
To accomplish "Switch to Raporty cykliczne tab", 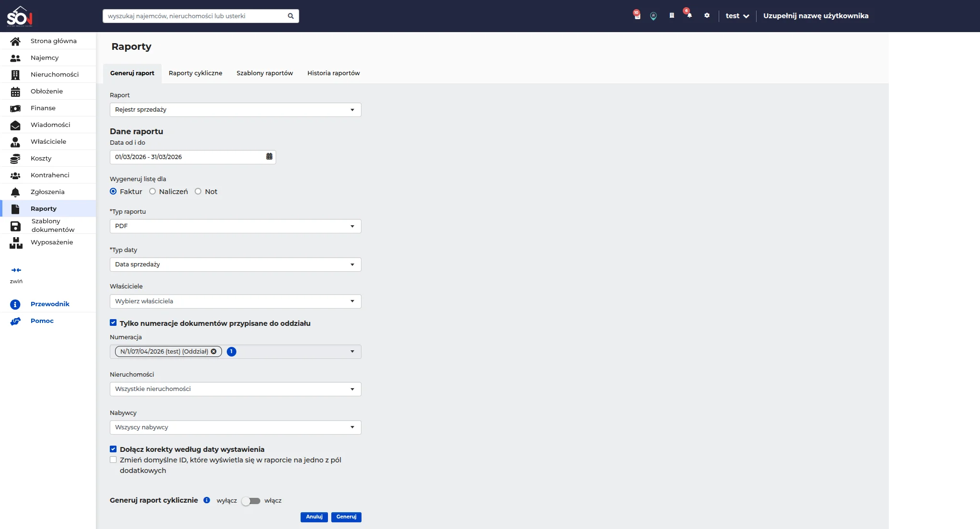I will pyautogui.click(x=195, y=73).
